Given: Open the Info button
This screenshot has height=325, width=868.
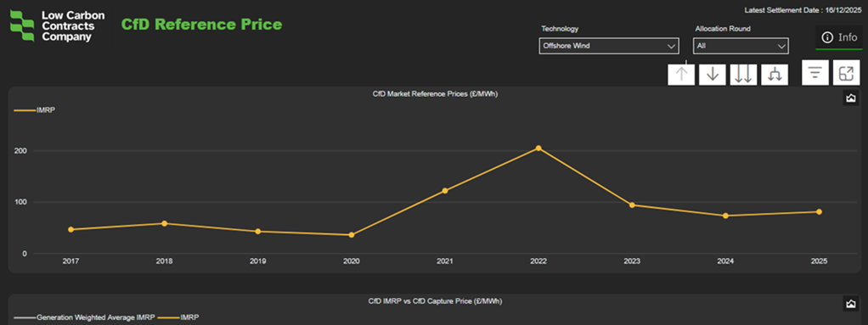Looking at the screenshot, I should tap(839, 37).
